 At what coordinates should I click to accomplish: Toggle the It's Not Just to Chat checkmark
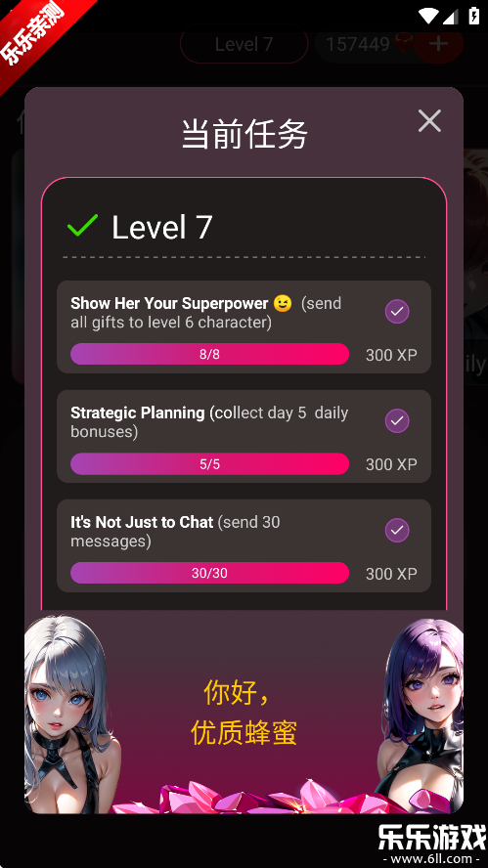397,531
